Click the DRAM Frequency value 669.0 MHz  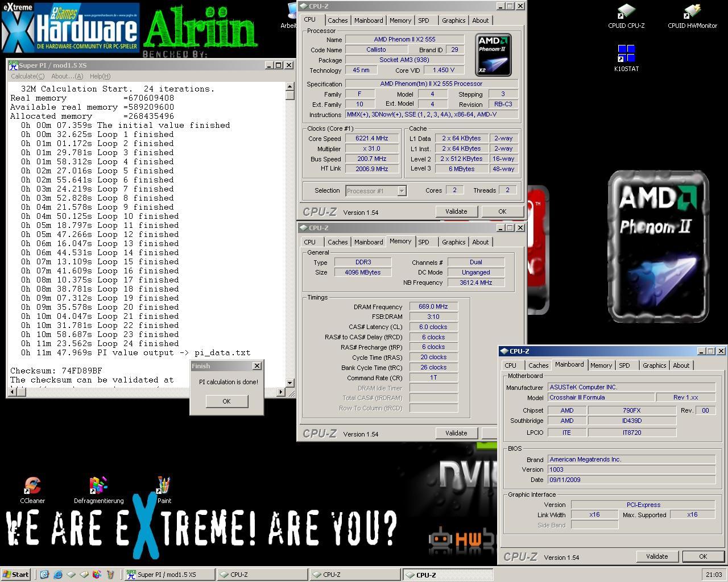[433, 306]
